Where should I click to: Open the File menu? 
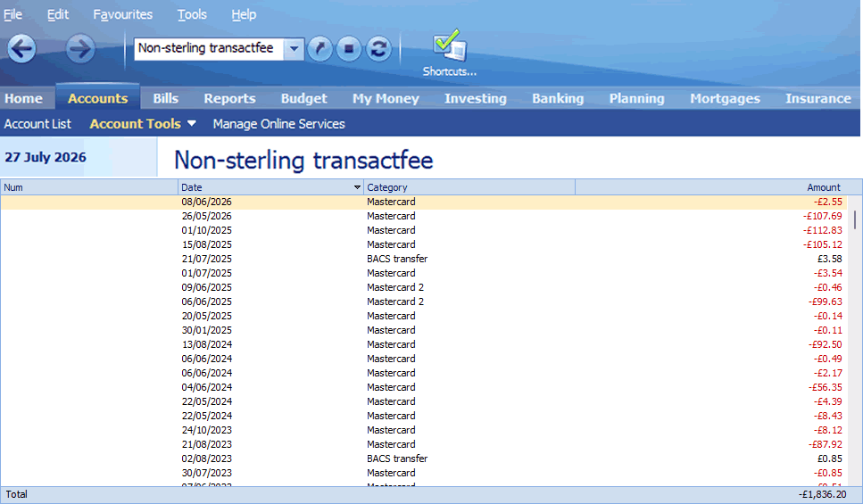pos(13,14)
